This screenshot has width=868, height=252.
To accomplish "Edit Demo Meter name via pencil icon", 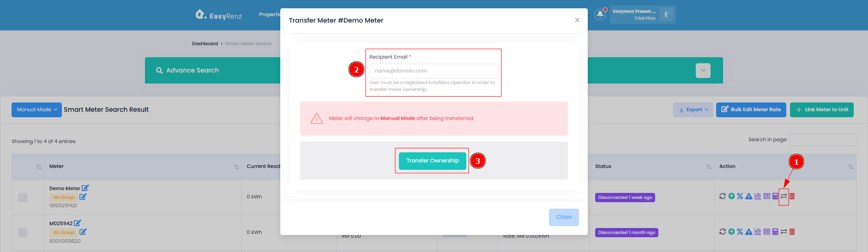I will tap(85, 188).
